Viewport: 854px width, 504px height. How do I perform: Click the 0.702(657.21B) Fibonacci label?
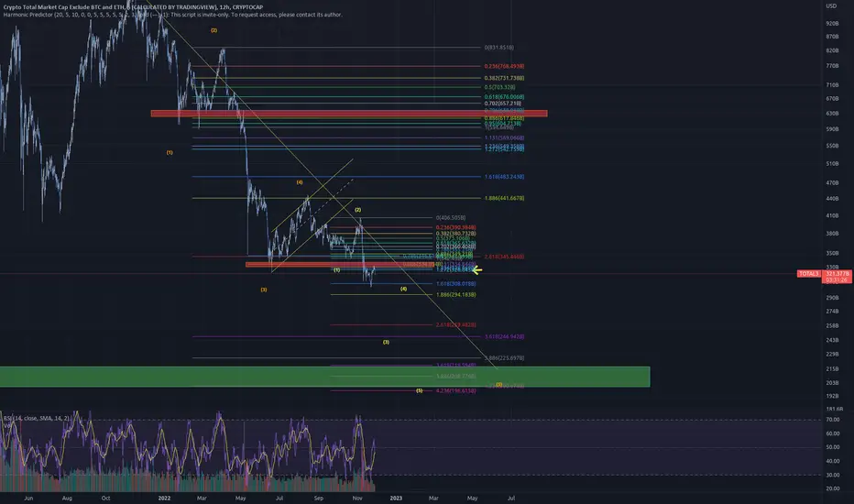503,103
